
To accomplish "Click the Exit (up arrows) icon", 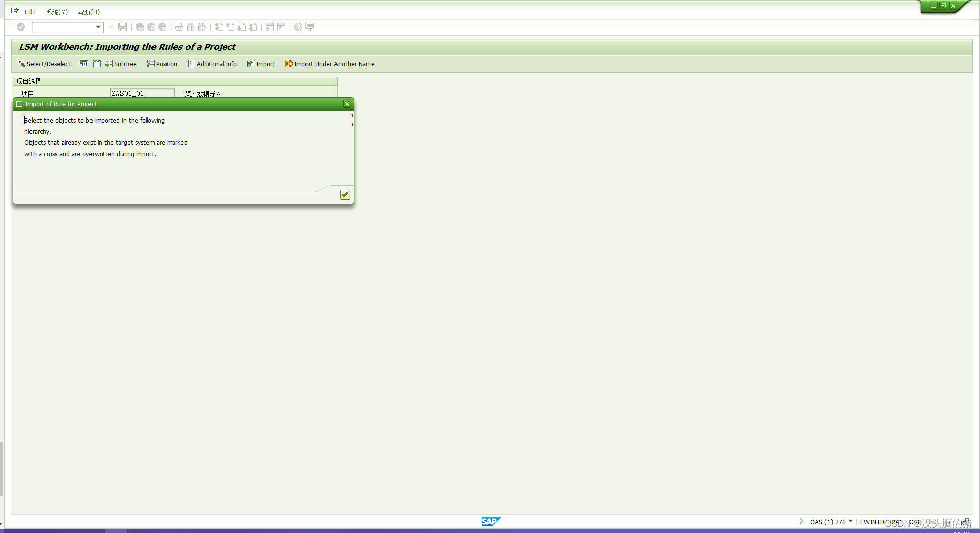I will click(x=151, y=27).
